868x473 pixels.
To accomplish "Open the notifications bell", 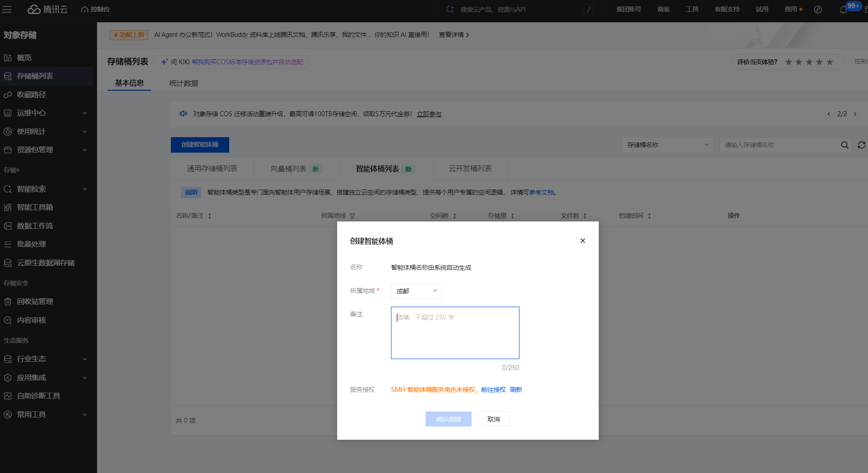I will (843, 10).
